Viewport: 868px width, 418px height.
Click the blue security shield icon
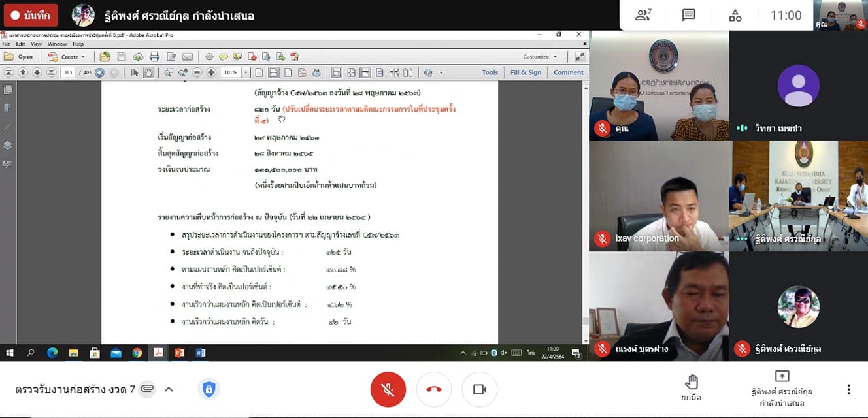coord(209,390)
